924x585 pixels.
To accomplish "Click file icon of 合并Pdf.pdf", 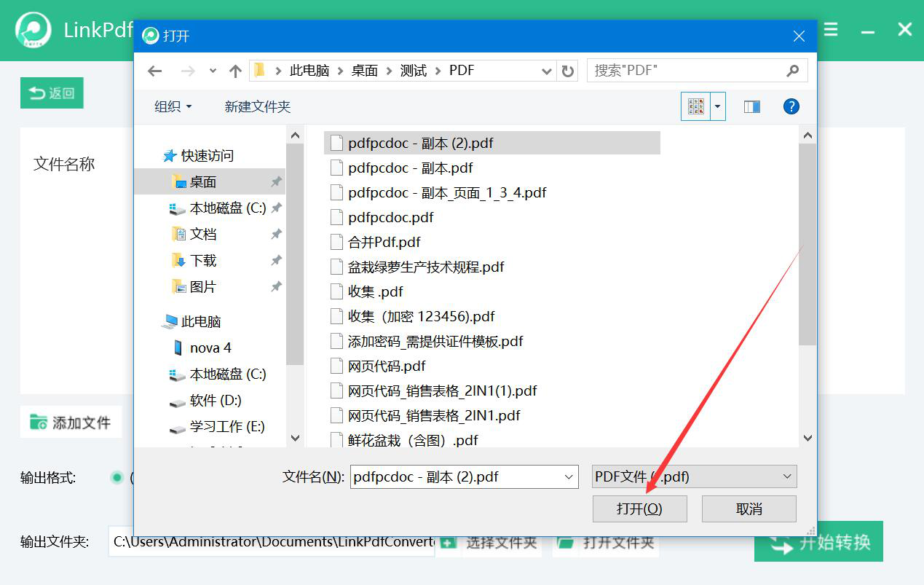I will point(336,242).
